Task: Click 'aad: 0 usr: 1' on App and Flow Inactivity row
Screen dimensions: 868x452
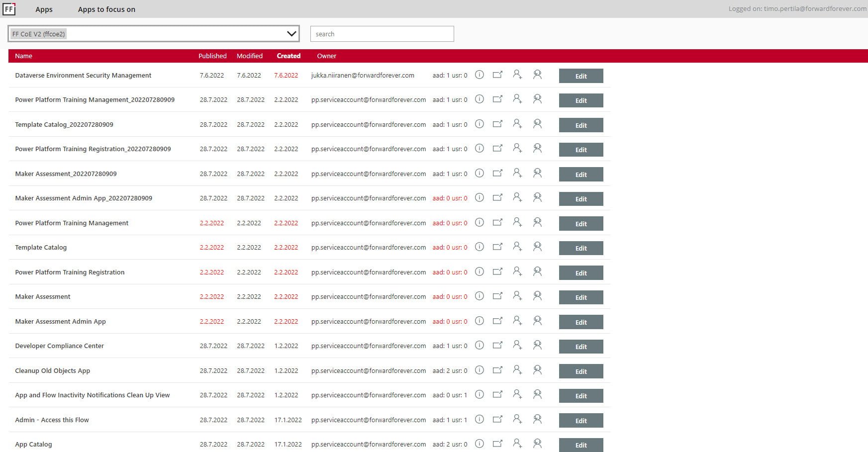Action: (450, 395)
